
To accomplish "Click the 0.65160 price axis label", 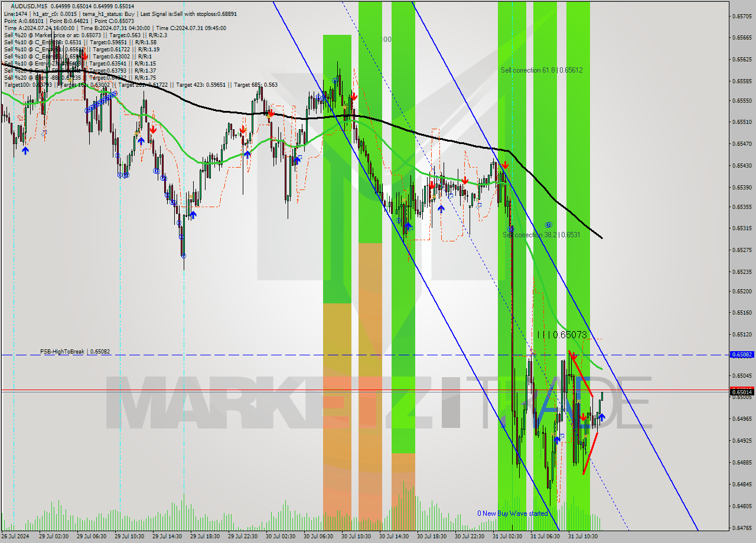I will tap(742, 313).
